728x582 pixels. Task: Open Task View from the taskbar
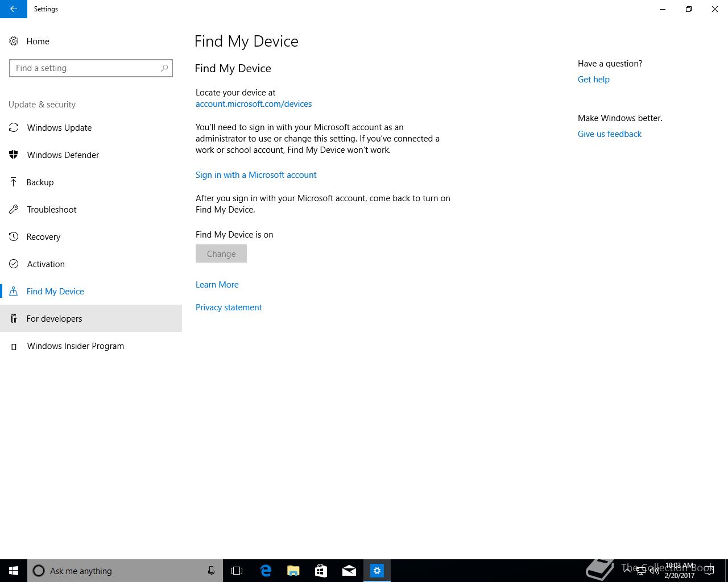pyautogui.click(x=237, y=571)
